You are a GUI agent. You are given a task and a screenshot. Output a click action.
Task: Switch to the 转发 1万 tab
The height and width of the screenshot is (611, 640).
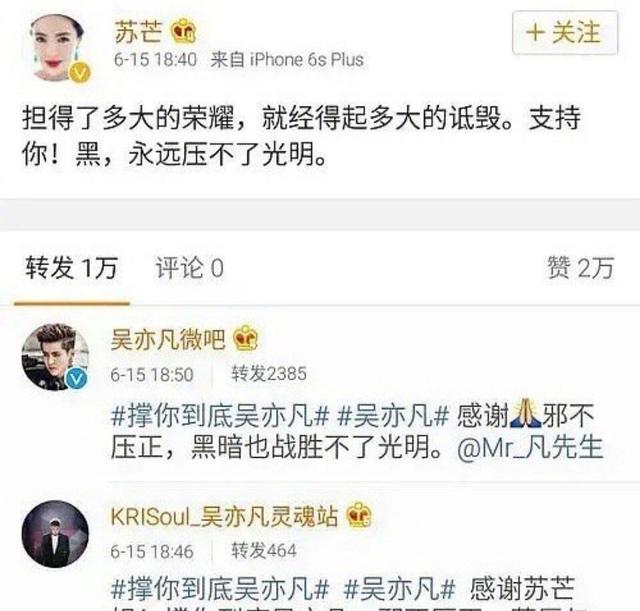(72, 268)
